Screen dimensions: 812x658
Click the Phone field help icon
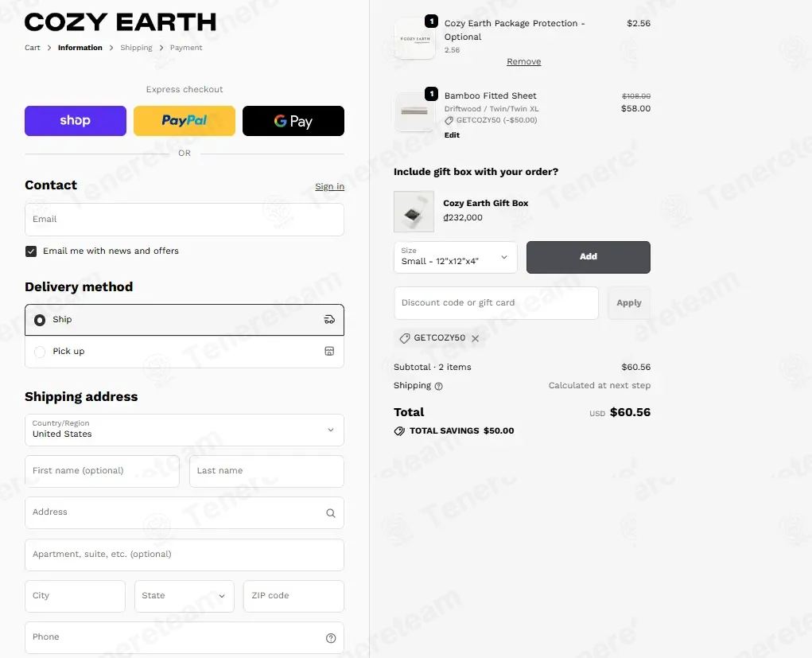coord(331,638)
